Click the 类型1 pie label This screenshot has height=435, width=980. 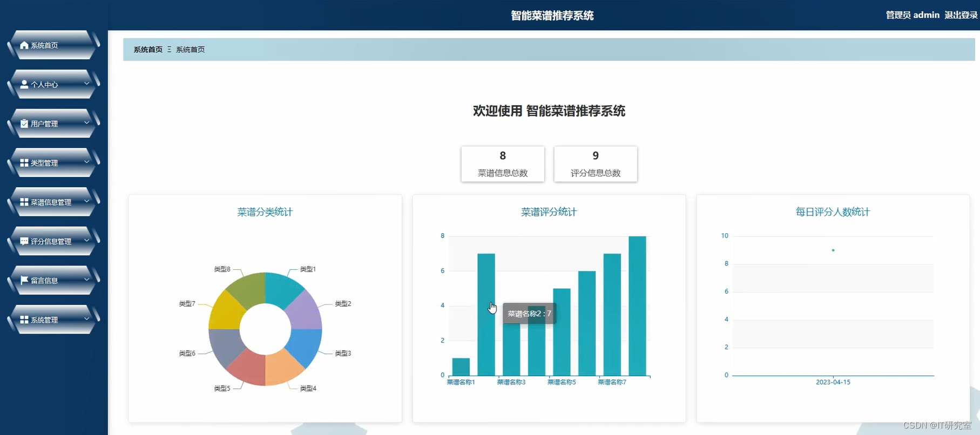pos(308,269)
